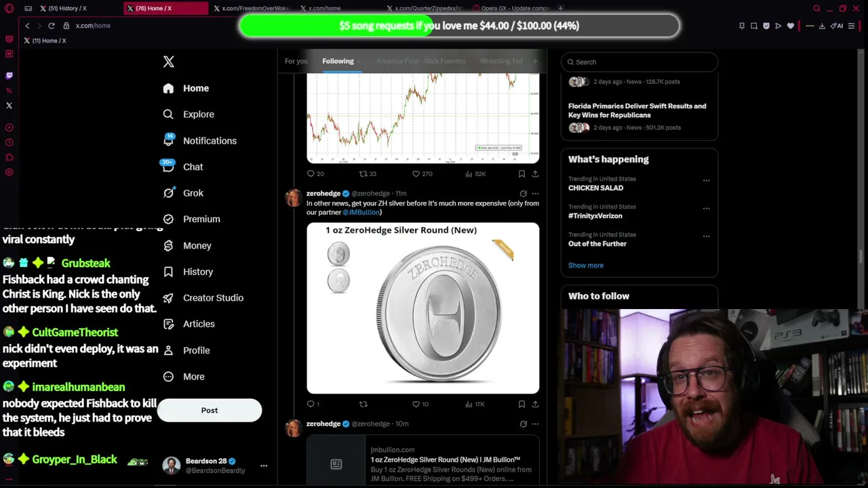View analytics for post with 52K views

pyautogui.click(x=475, y=174)
